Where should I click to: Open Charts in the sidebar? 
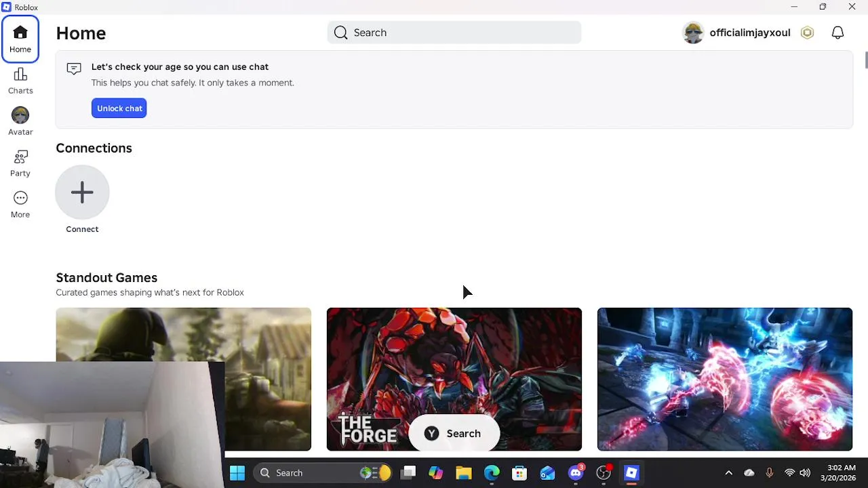[20, 81]
